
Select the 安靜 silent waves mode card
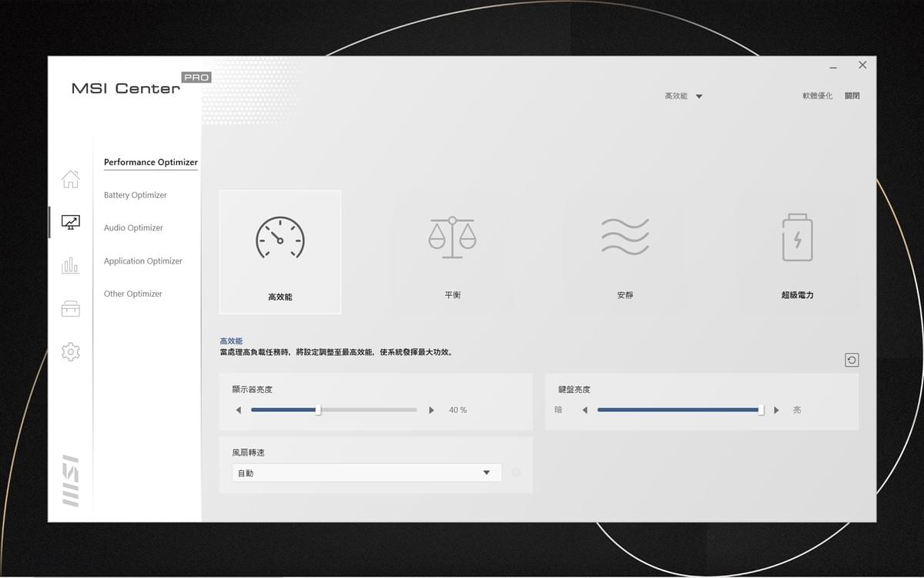625,252
